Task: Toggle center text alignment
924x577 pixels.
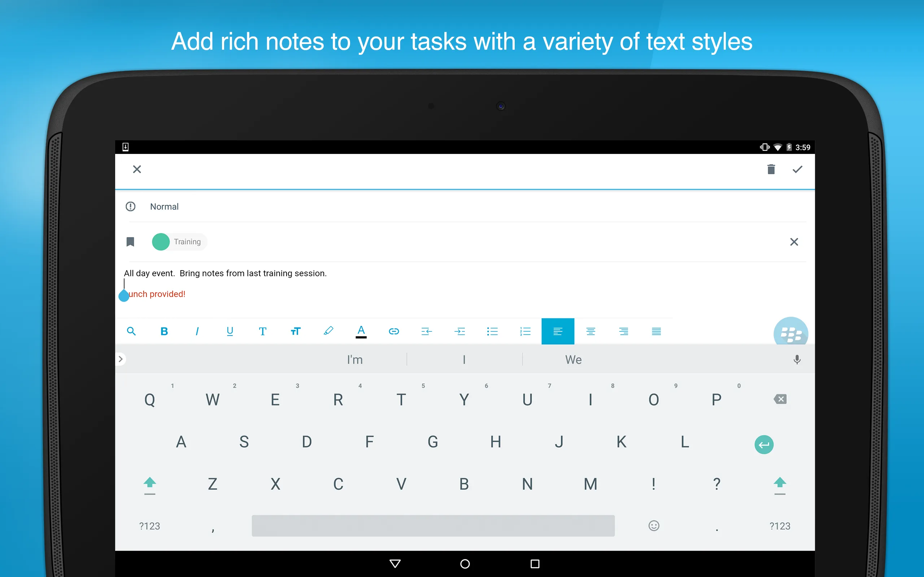Action: coord(590,331)
